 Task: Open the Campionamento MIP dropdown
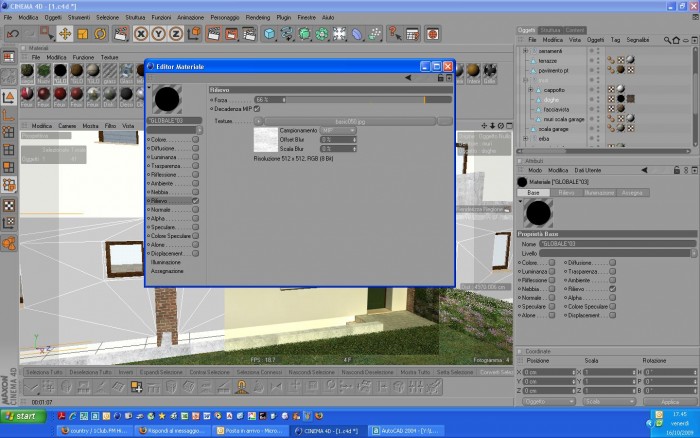coord(338,130)
